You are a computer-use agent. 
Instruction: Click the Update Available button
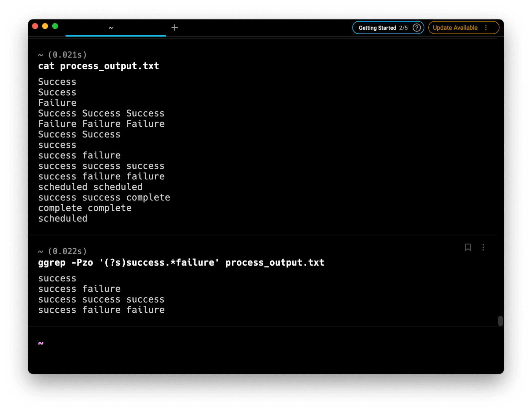coord(455,28)
